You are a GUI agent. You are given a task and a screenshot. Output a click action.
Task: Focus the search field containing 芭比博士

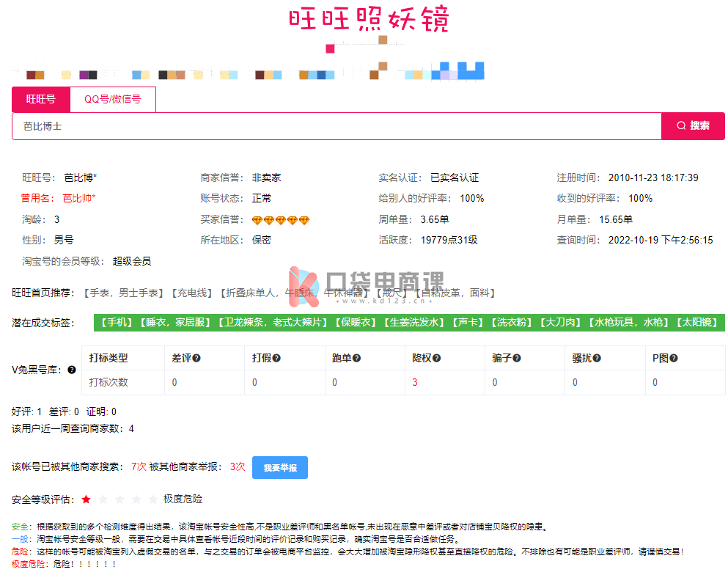337,126
